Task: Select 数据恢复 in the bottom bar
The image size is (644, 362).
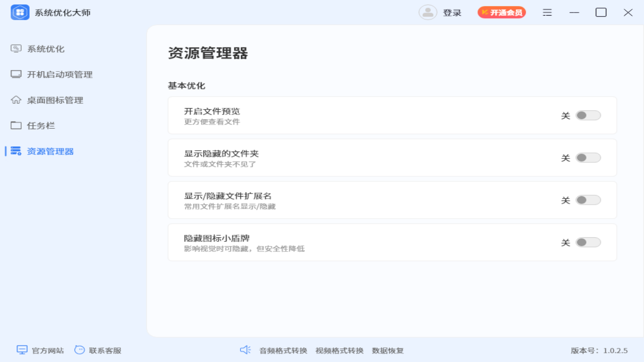Action: pyautogui.click(x=387, y=350)
